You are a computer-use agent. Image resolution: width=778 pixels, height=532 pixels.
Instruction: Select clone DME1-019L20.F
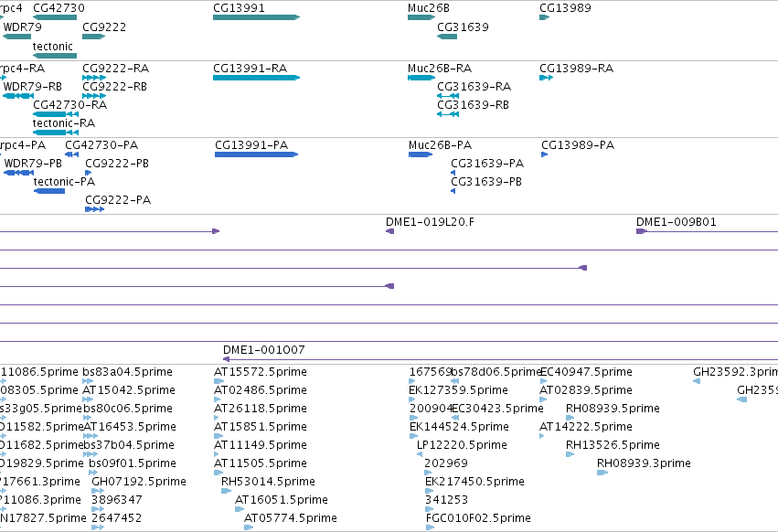[x=430, y=222]
